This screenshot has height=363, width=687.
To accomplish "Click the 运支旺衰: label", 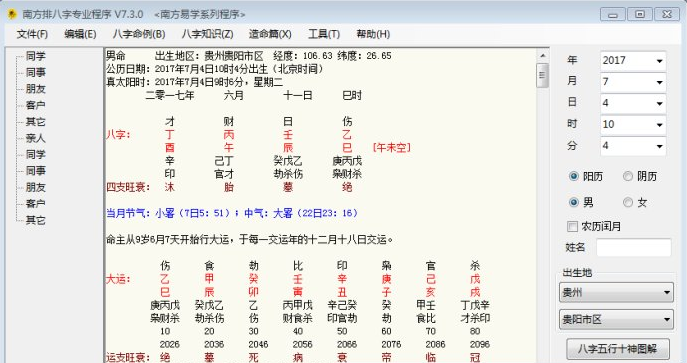I will [128, 357].
